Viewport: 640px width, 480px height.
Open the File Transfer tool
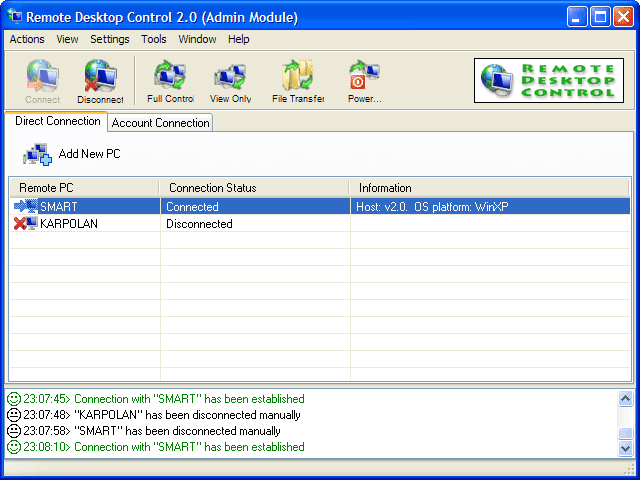coord(298,82)
